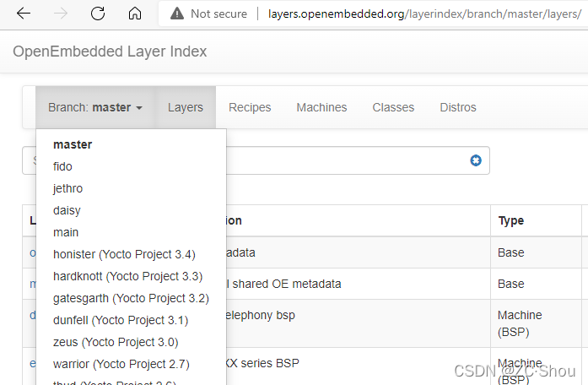Collapse the Branch: master dropdown
This screenshot has height=385, width=588.
pos(95,107)
